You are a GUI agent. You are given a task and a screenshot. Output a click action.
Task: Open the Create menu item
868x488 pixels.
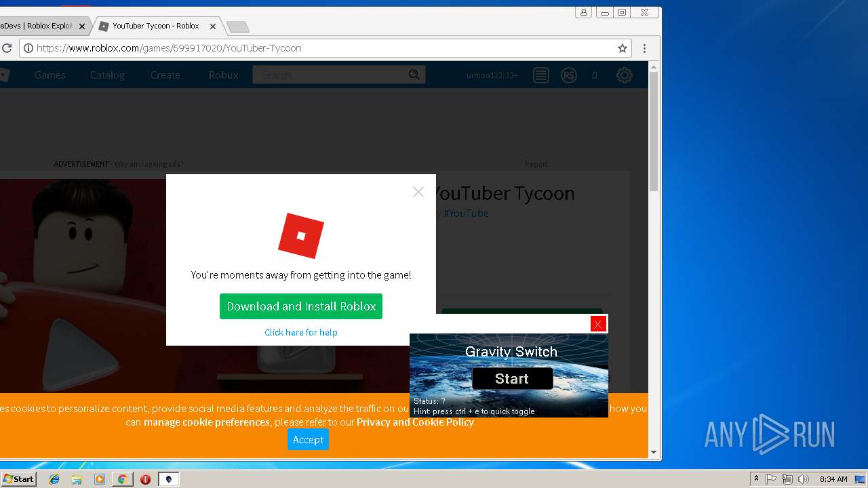point(165,75)
